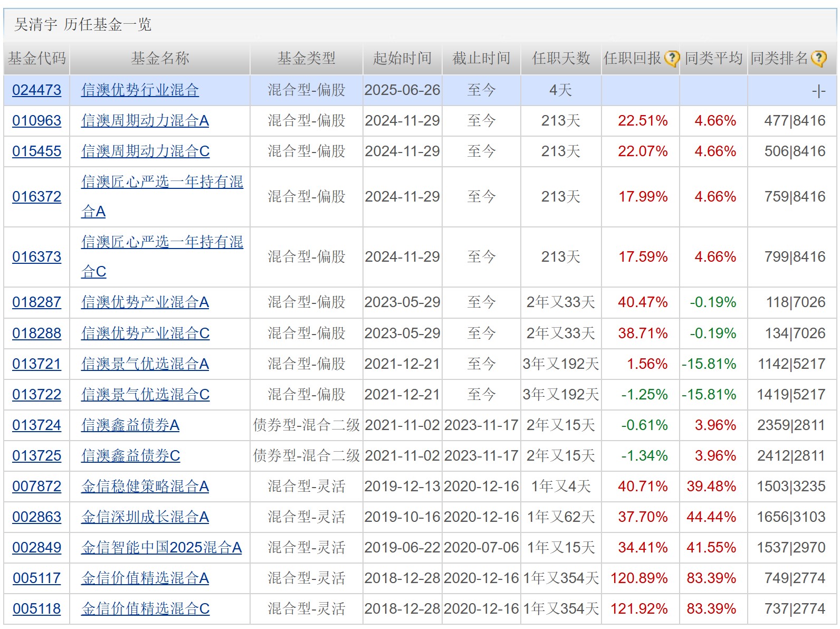This screenshot has height=629, width=840.
Task: Select return value -1.34%
Action: click(x=644, y=456)
